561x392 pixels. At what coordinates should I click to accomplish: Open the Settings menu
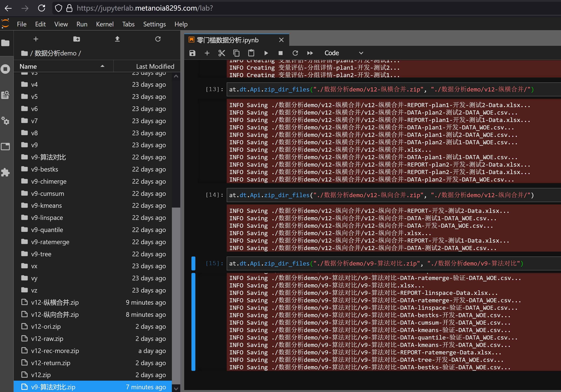[x=154, y=24]
